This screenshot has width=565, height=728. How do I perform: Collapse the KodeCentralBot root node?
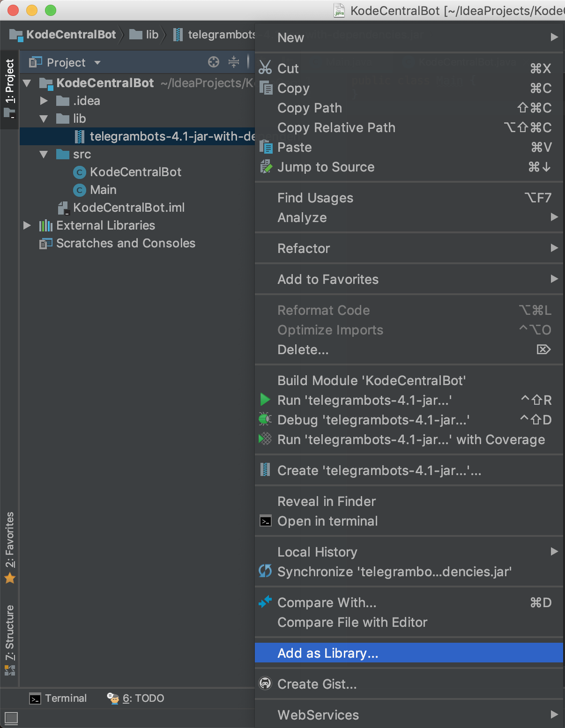27,83
